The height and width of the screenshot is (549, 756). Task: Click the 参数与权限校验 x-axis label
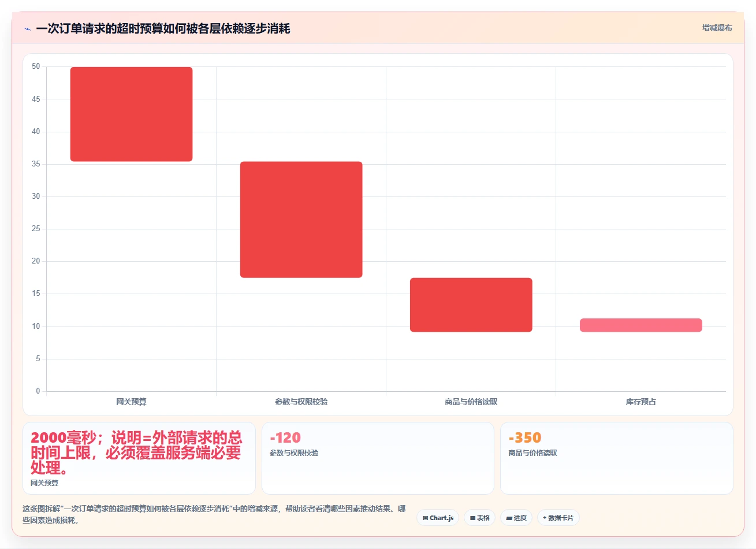[301, 402]
